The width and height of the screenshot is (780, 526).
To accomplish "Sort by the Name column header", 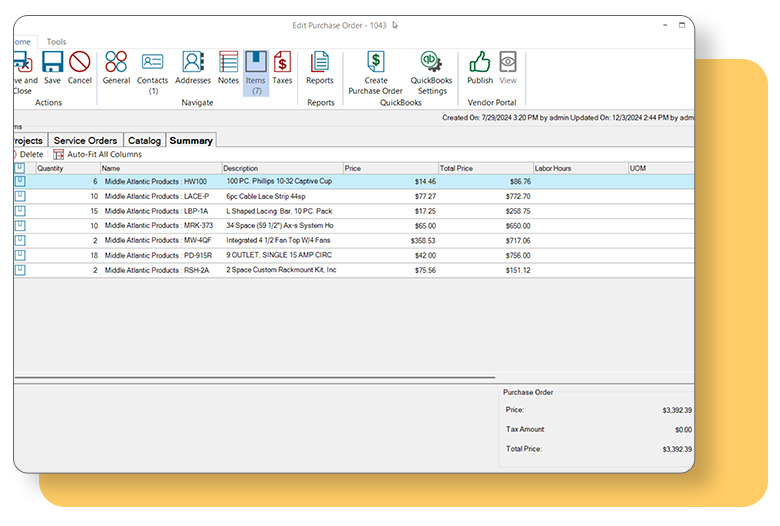I will 161,168.
